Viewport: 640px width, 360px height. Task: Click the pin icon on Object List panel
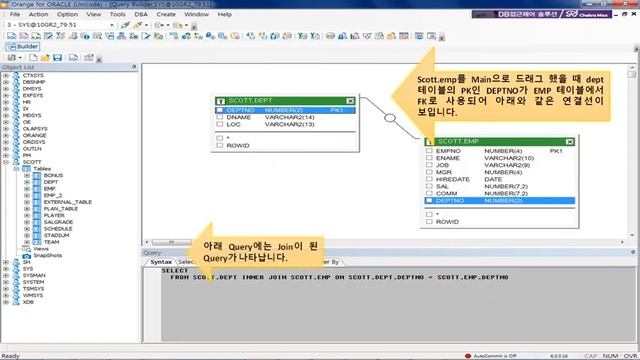[134, 67]
